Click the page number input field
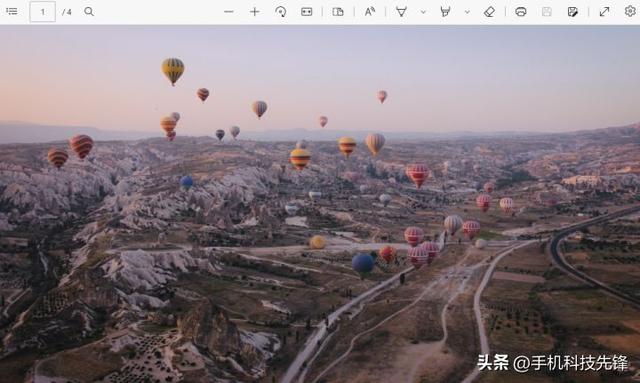 (42, 11)
